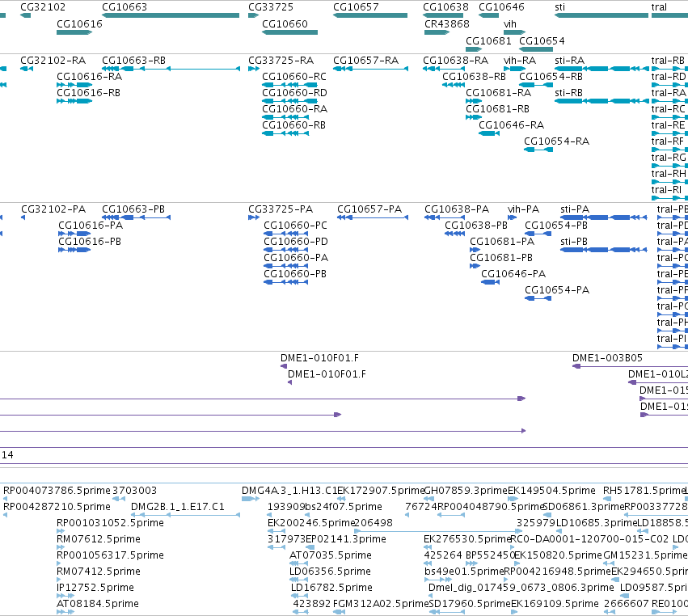Viewport: 688px width, 616px height.
Task: Click transcript CG10660-RD label
Action: (x=294, y=93)
